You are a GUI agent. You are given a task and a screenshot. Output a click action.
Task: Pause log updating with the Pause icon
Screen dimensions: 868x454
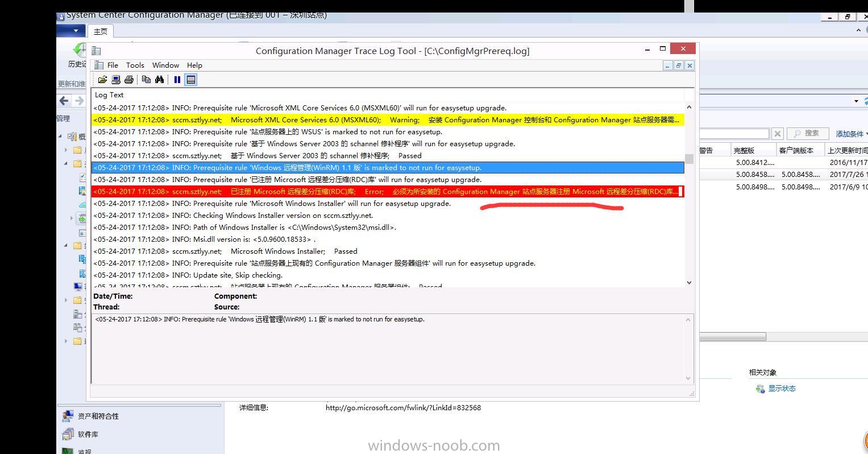[177, 80]
